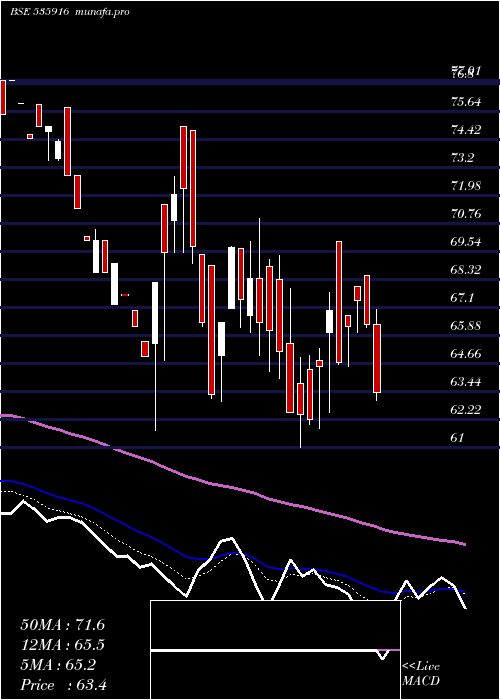Image resolution: width=500 pixels, height=700 pixels.
Task: Select the 71.98 price axis label
Action: tap(466, 186)
